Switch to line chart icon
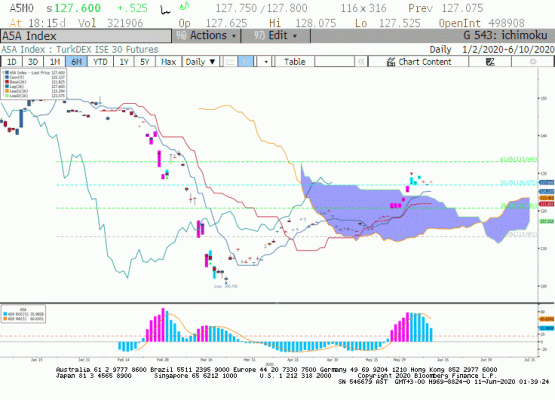This screenshot has width=555, height=400. click(x=230, y=62)
